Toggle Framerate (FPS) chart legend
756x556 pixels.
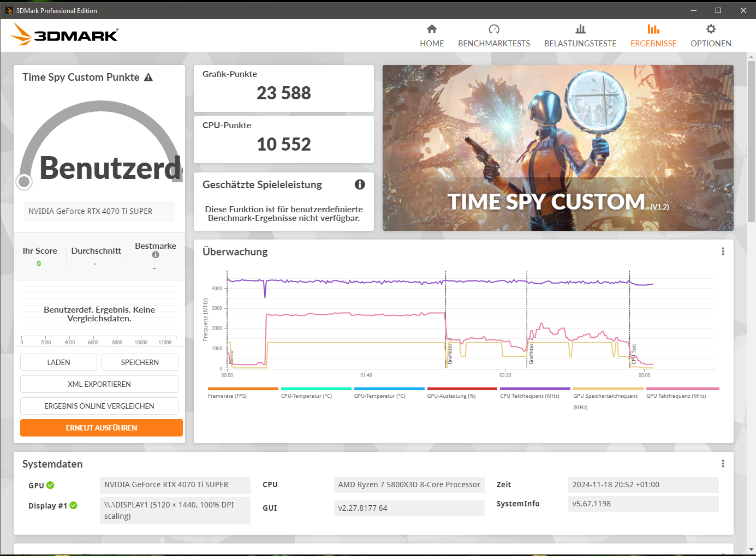click(x=243, y=393)
